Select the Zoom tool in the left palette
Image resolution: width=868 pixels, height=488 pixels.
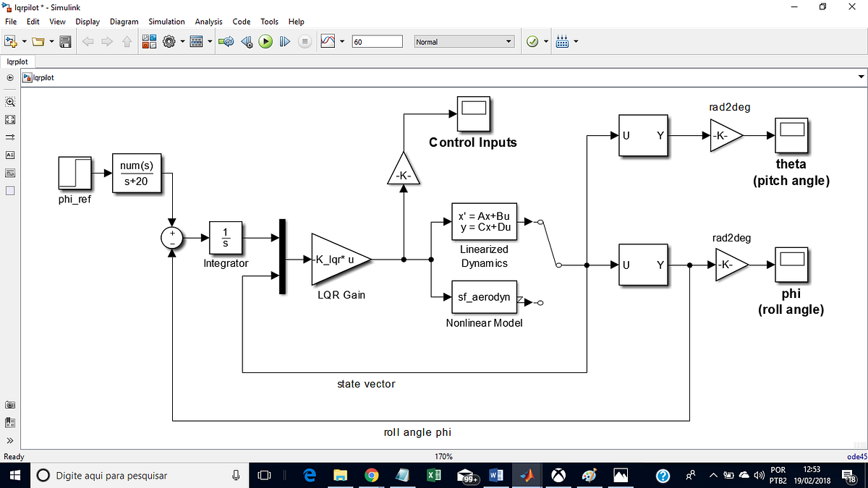click(10, 102)
